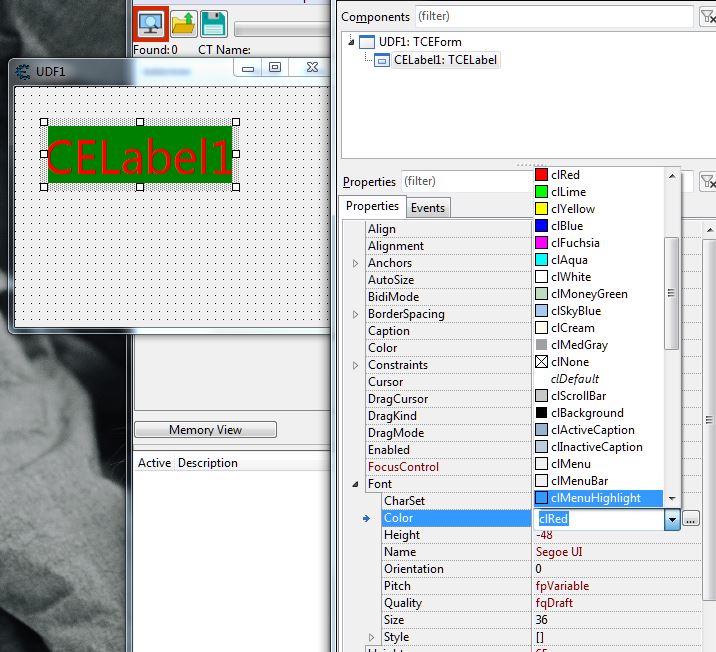Select the CELabel1 label on the form
Image resolution: width=716 pixels, height=652 pixels.
coord(140,154)
